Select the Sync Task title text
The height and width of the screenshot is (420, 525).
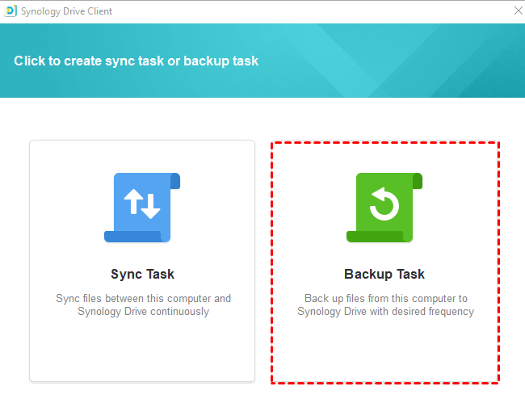click(143, 274)
